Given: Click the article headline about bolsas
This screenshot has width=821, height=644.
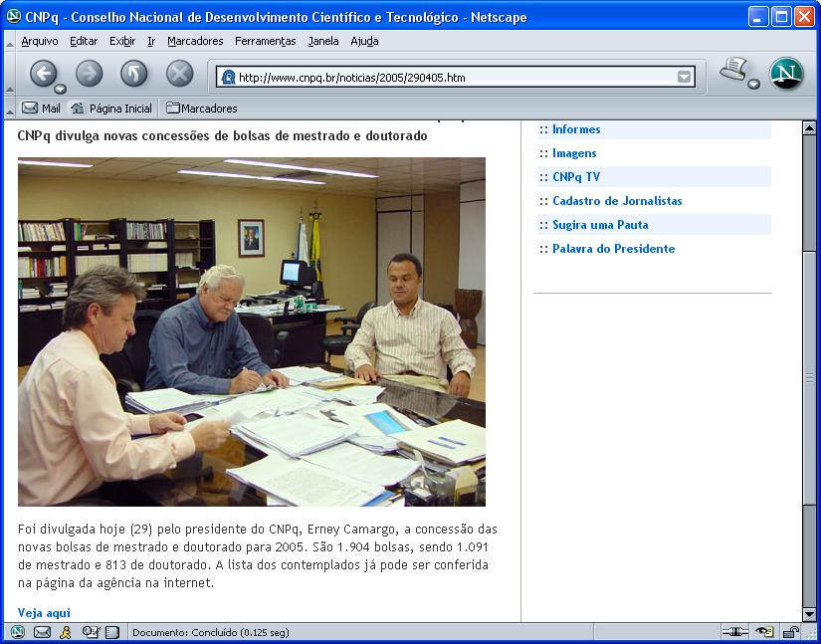Looking at the screenshot, I should tap(222, 135).
